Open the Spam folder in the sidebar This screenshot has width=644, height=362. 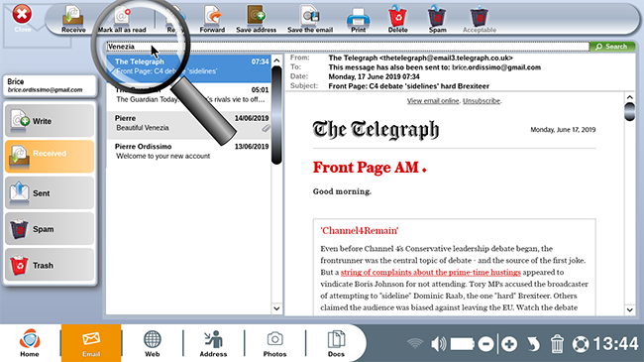[x=50, y=229]
